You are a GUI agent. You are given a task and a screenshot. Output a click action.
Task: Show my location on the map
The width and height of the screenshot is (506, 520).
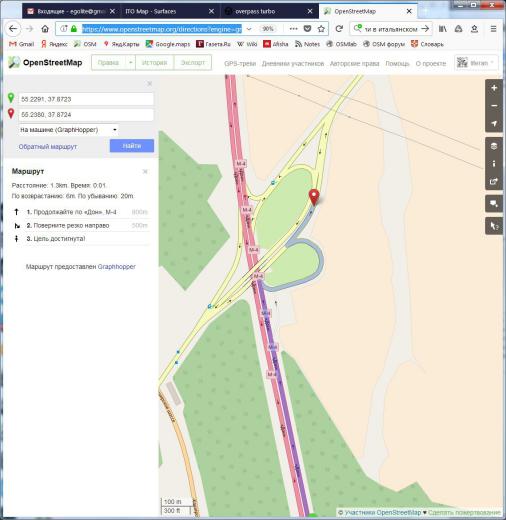[x=494, y=124]
